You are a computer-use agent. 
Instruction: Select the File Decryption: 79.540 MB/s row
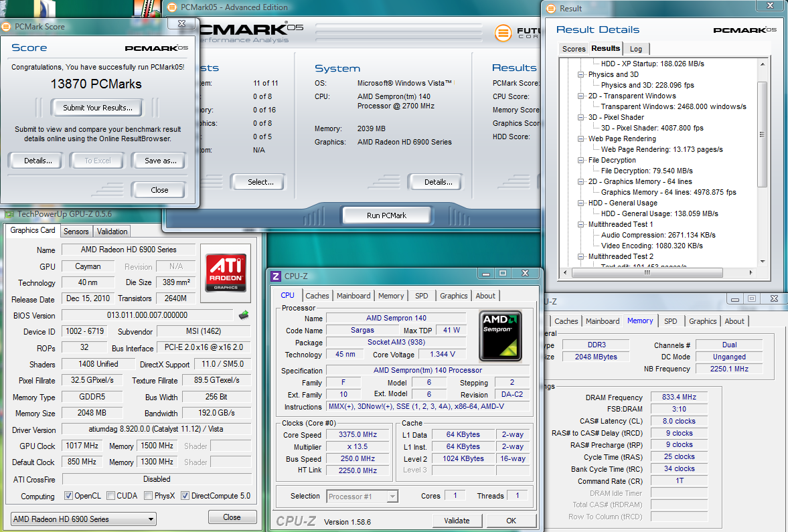tap(647, 171)
